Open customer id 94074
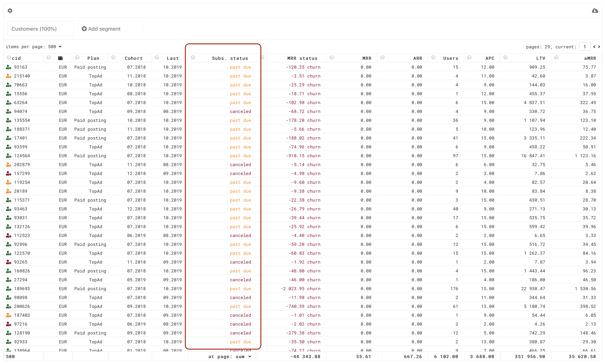This screenshot has height=364, width=605. coord(21,111)
